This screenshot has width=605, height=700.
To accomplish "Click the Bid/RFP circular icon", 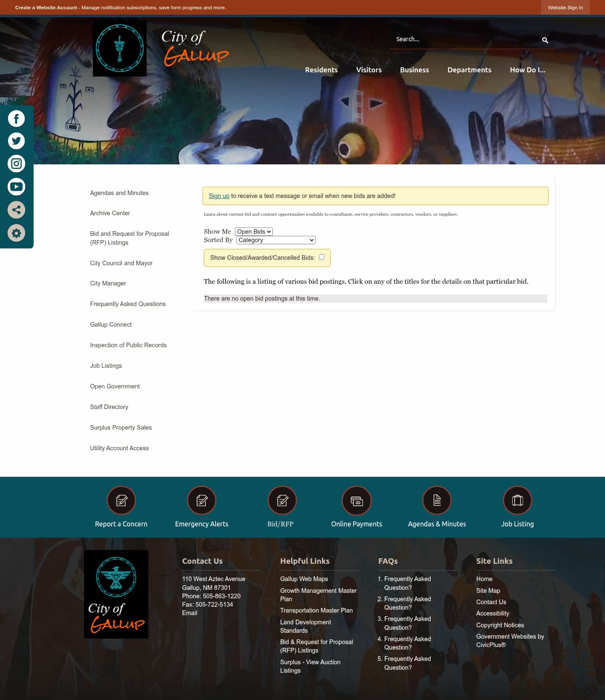I will coord(282,500).
